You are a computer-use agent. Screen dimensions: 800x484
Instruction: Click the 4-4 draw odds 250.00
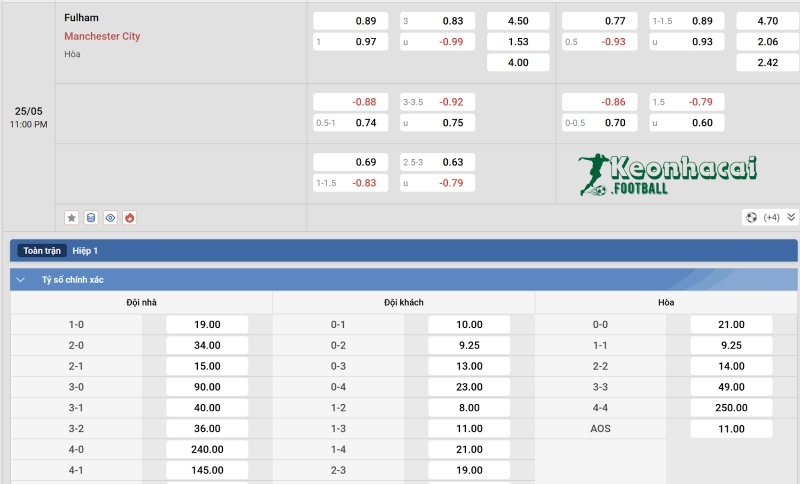731,408
